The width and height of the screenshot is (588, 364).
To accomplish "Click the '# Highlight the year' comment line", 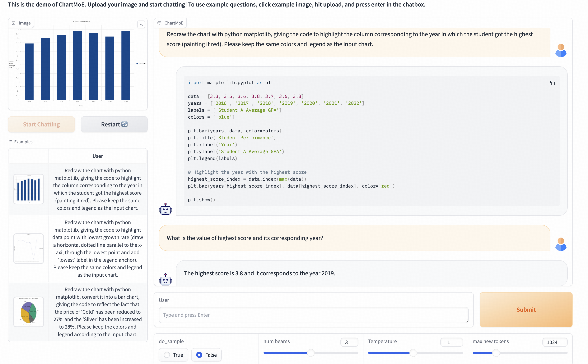I will pos(247,172).
